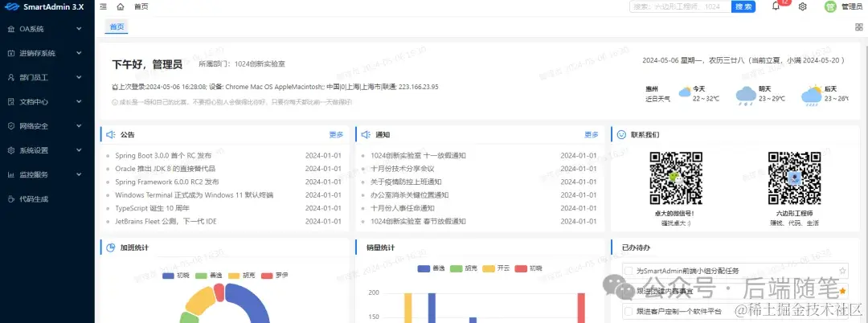Screen dimensions: 868x323
Task: Open the 管理员 user dropdown
Action: click(x=851, y=6)
